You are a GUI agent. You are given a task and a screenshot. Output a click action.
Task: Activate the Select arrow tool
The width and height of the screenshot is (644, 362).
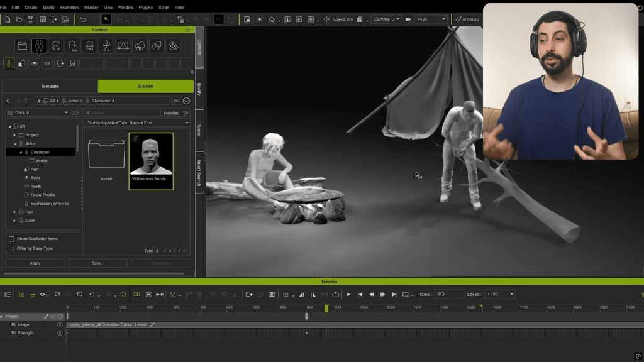(106, 19)
